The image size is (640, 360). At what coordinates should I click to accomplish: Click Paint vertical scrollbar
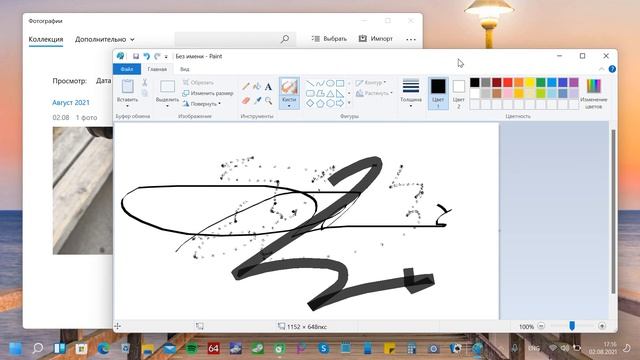(613, 211)
